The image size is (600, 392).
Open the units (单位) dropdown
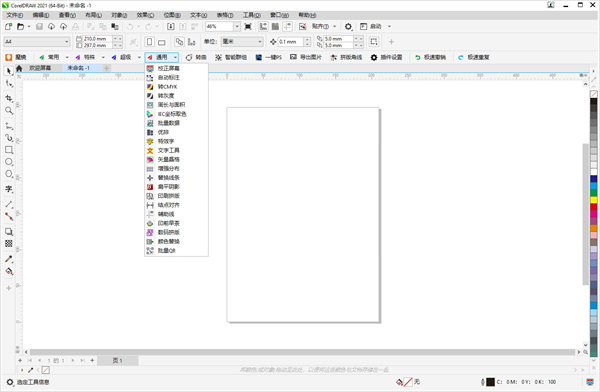pyautogui.click(x=243, y=42)
